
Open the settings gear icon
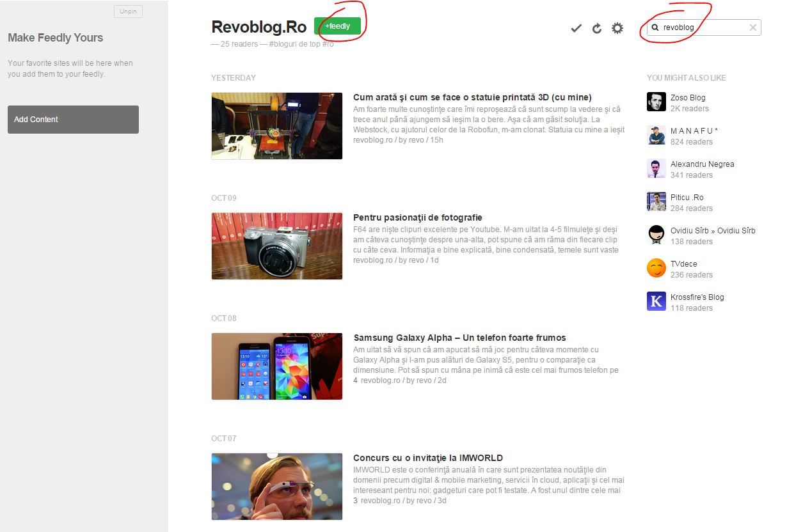pyautogui.click(x=617, y=28)
